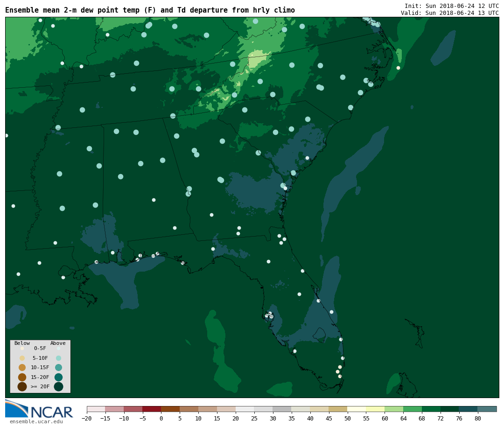Image resolution: width=504 pixels, height=427 pixels.
Task: Click the '72' colorbar tick label
Action: [441, 418]
